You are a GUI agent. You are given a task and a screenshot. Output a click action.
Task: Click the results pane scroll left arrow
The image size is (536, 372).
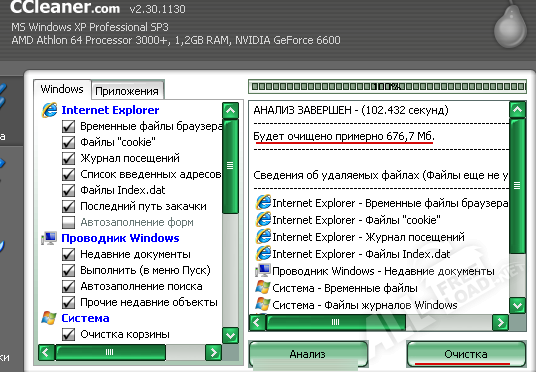257,322
